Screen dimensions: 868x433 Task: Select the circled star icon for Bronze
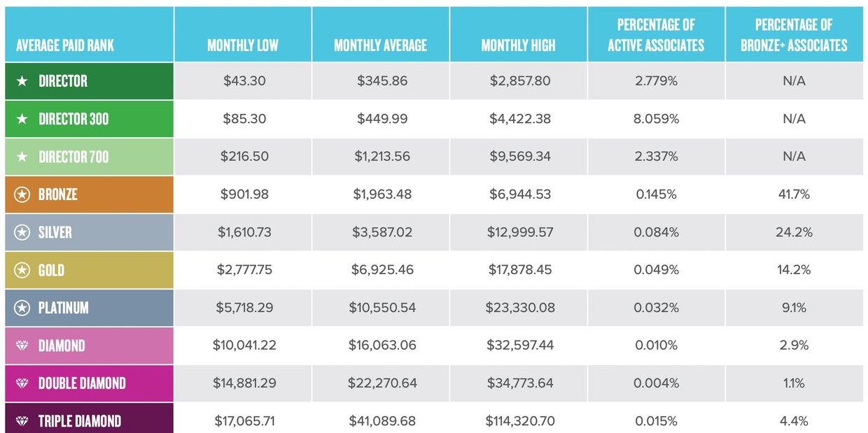pos(22,194)
